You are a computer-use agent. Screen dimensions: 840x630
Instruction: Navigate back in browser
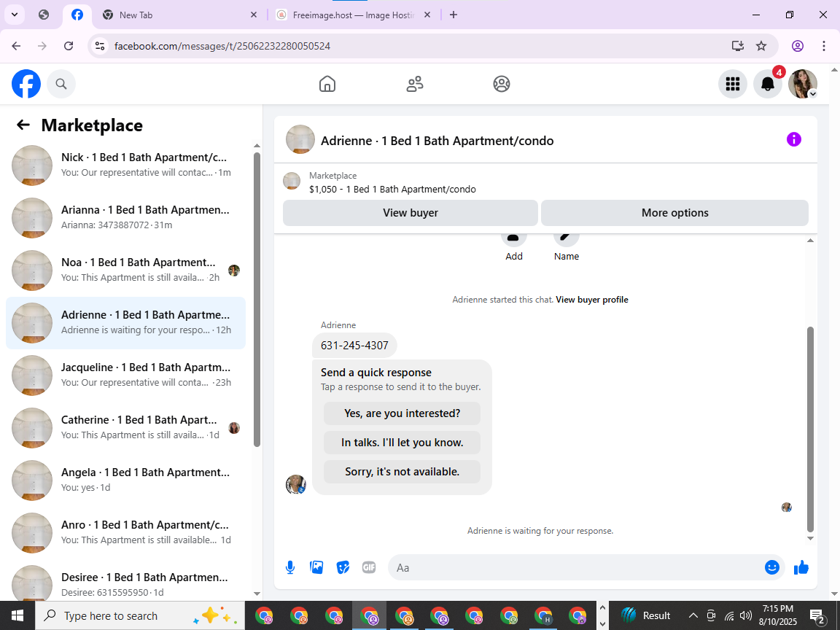(16, 46)
